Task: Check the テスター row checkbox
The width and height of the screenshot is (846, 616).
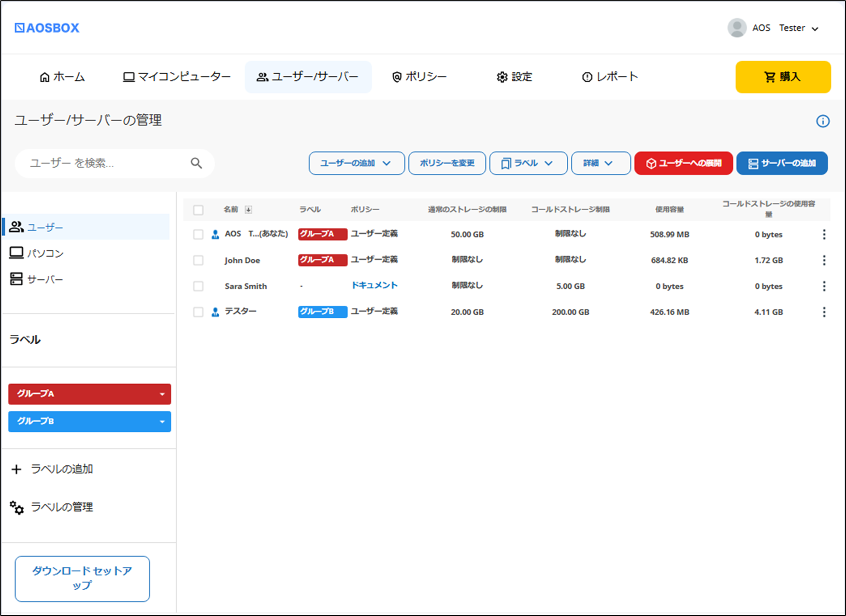Action: pos(198,312)
